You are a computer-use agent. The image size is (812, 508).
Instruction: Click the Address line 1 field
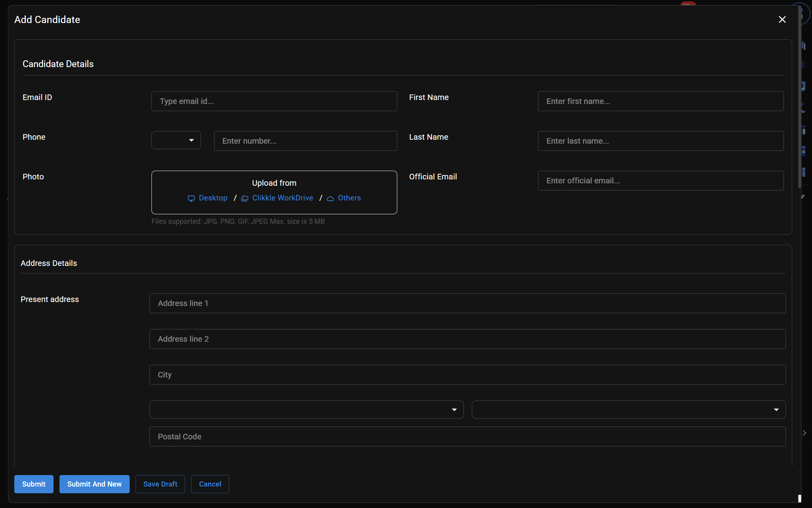coord(467,303)
